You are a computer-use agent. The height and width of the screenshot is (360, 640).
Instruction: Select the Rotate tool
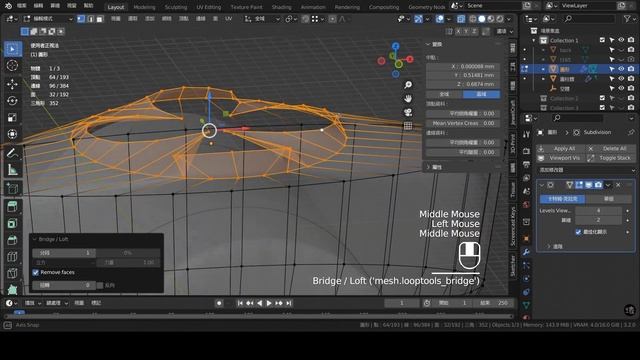point(12,100)
